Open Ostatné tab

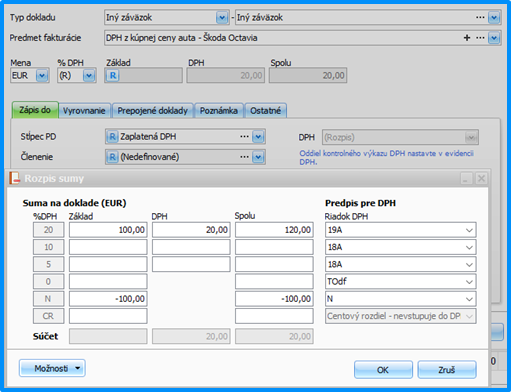[266, 111]
